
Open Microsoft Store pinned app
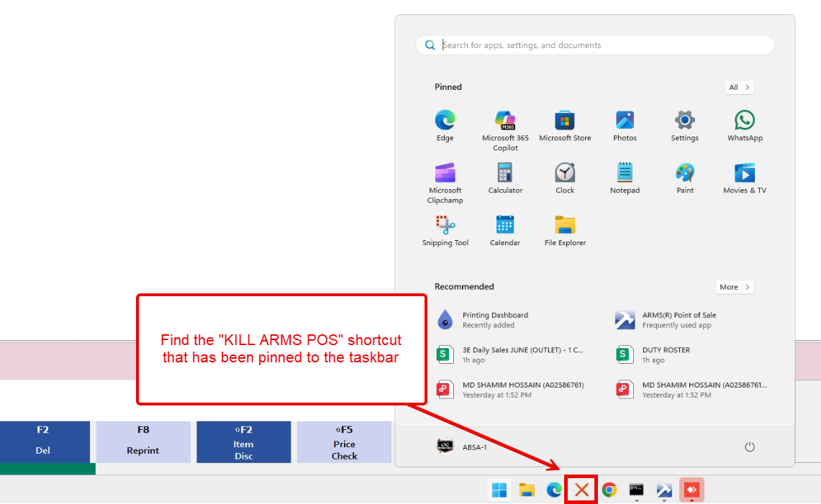tap(565, 126)
